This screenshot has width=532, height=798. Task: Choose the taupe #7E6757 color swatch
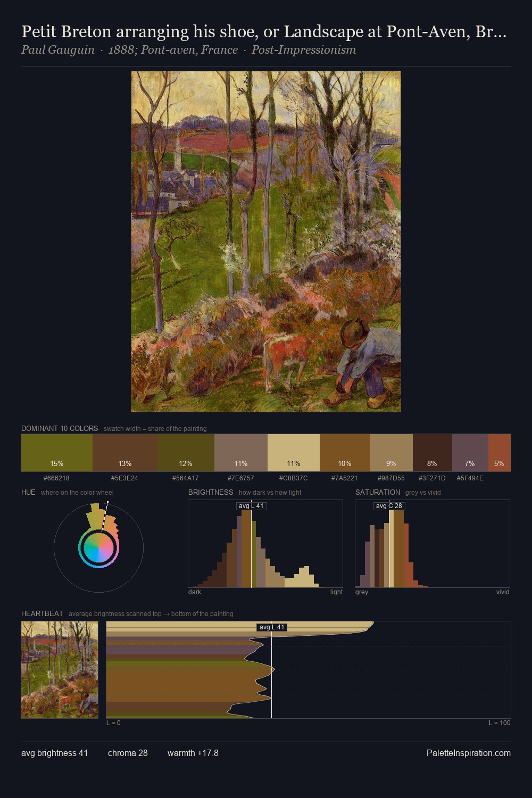(241, 453)
